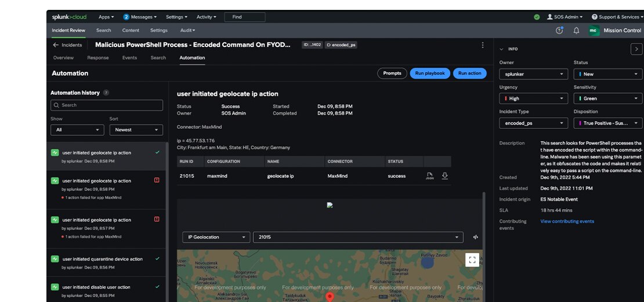Change the Owner dropdown from splunker

click(534, 74)
